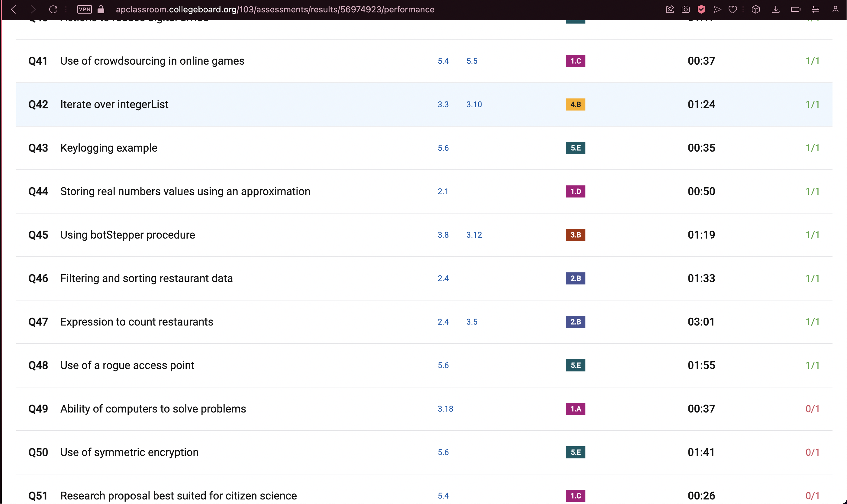Image resolution: width=847 pixels, height=504 pixels.
Task: Click the send/flow arrow icon in the toolbar
Action: click(717, 9)
